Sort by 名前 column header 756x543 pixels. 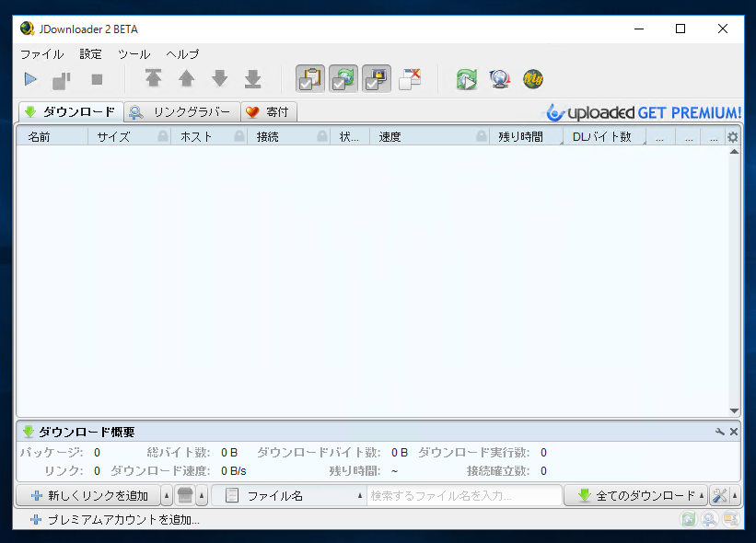click(52, 137)
